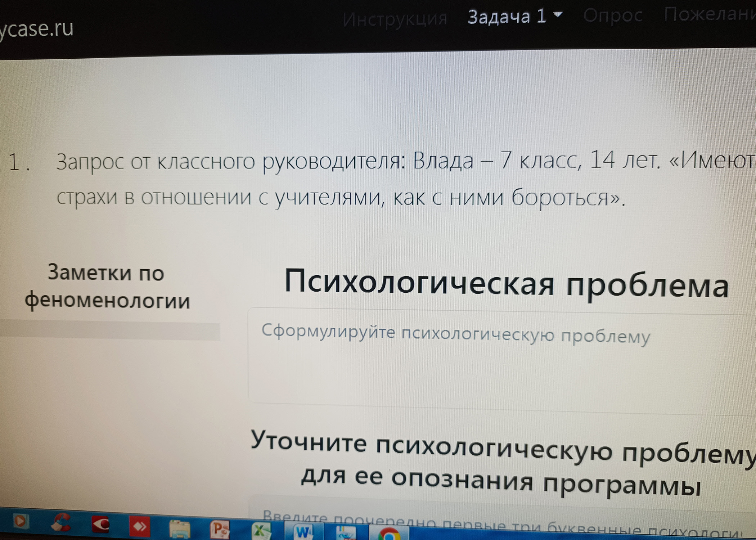756x540 pixels.
Task: Click the Заметки по феноменологии heading
Action: (x=107, y=286)
